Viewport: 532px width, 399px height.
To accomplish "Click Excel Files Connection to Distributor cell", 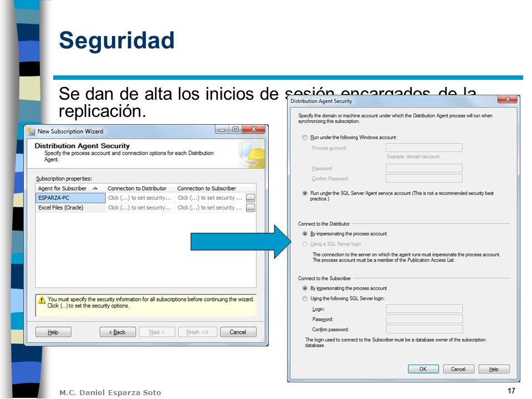I will pos(140,208).
